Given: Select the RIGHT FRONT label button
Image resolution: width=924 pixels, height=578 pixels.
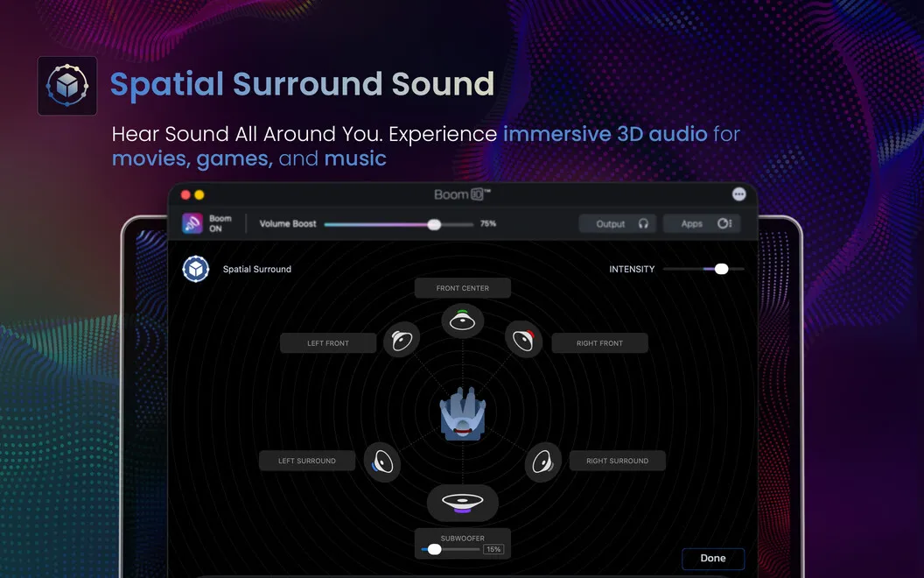Looking at the screenshot, I should click(600, 343).
